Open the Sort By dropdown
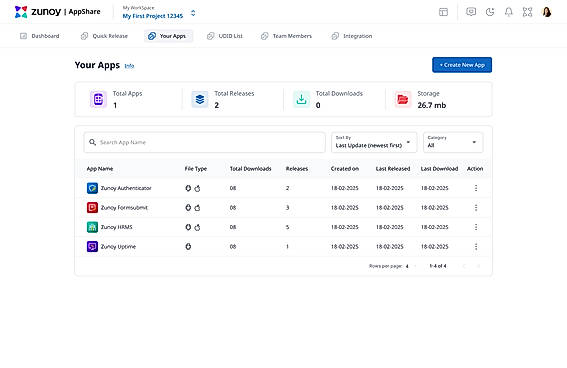The width and height of the screenshot is (567, 368). [x=374, y=142]
